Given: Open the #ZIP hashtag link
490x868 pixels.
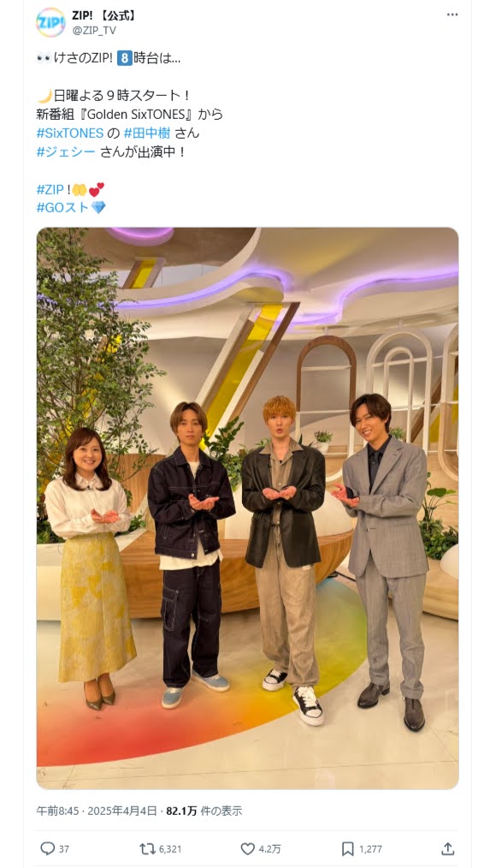Looking at the screenshot, I should [x=50, y=189].
